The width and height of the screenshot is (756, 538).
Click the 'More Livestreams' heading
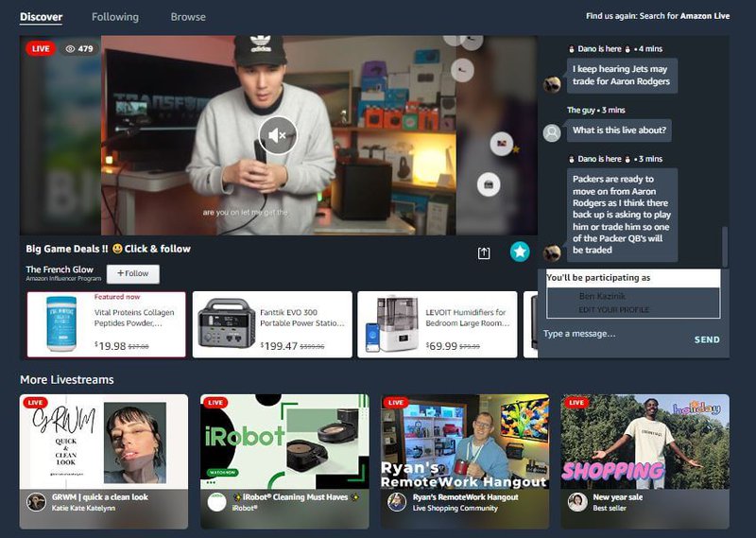67,380
